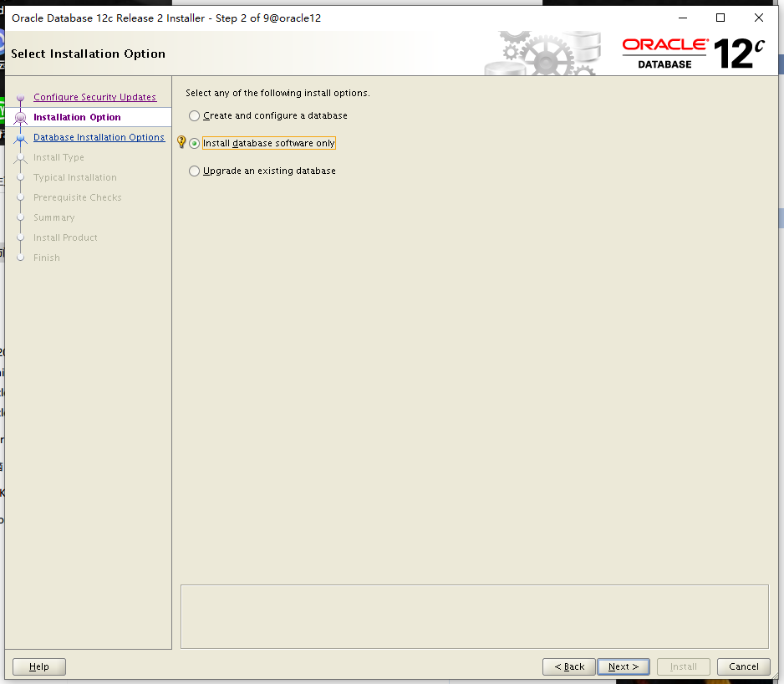Viewport: 784px width, 684px height.
Task: Click the Configure Security Updates step node icon
Action: tap(21, 98)
